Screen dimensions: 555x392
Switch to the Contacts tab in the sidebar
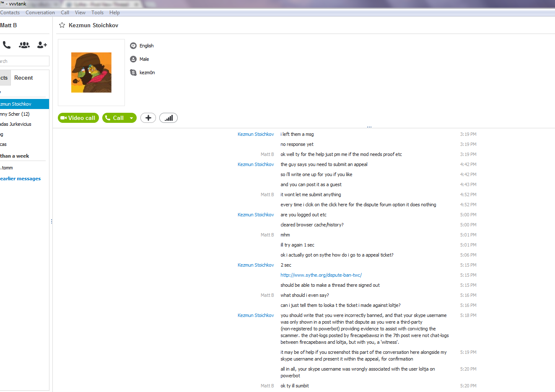click(x=4, y=78)
